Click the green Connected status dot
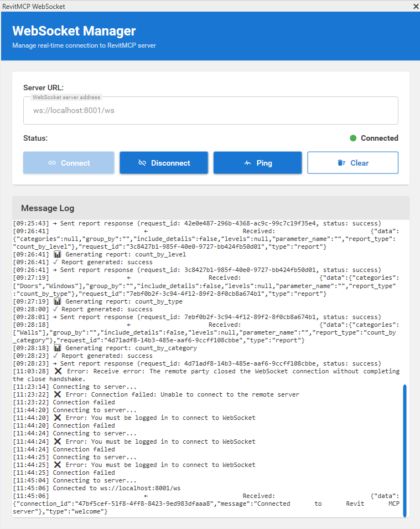 coord(353,138)
